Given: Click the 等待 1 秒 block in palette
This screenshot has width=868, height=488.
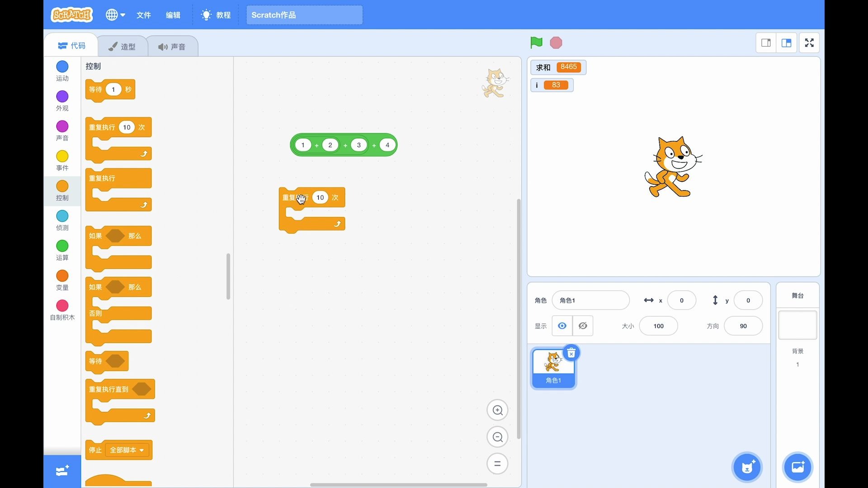Looking at the screenshot, I should [110, 90].
